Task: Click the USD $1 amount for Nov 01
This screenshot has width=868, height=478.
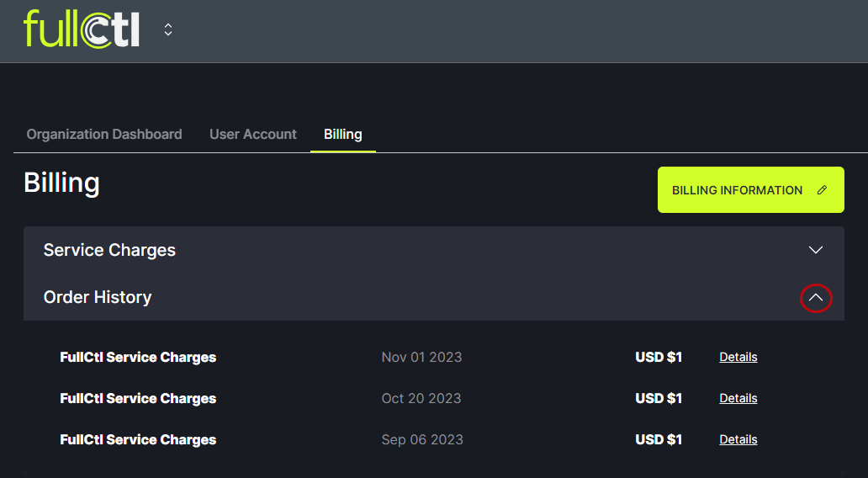Action: click(659, 357)
